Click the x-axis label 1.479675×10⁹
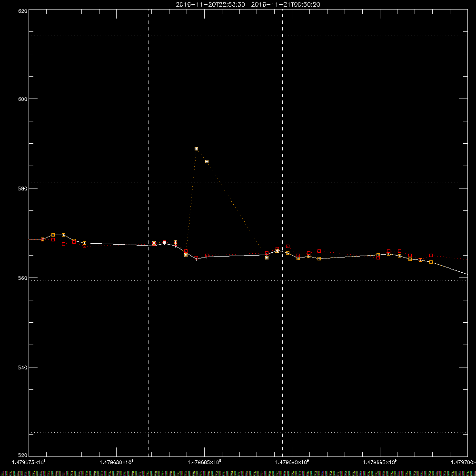The image size is (476, 476). click(x=29, y=462)
